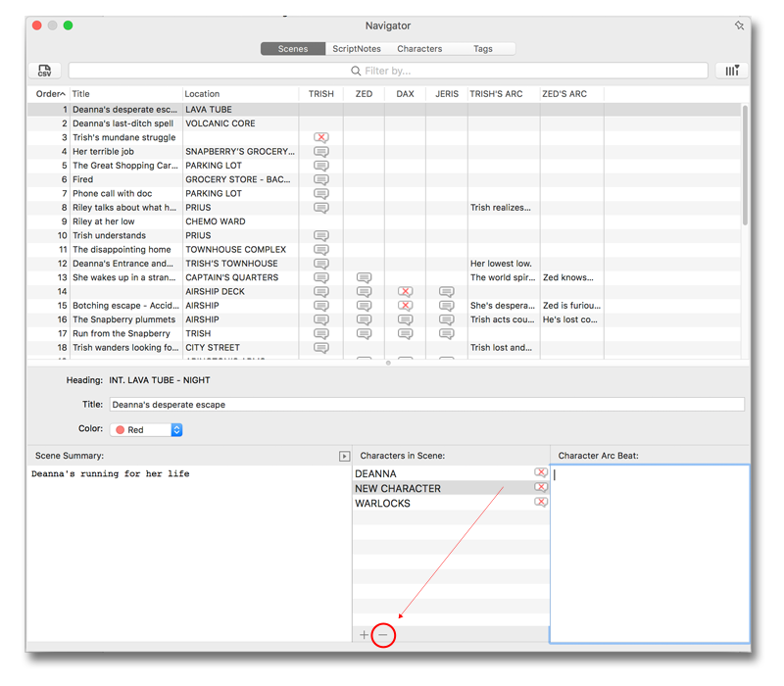Click TRISH speech bubble in row 4
784x686 pixels.
click(320, 152)
